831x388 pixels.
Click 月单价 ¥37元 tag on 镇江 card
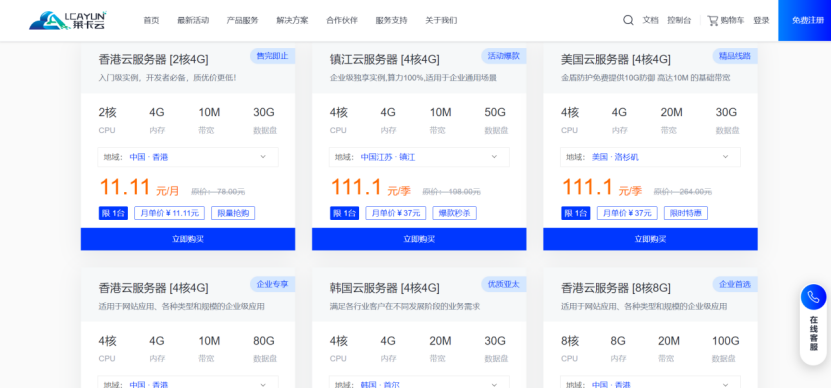click(x=396, y=213)
